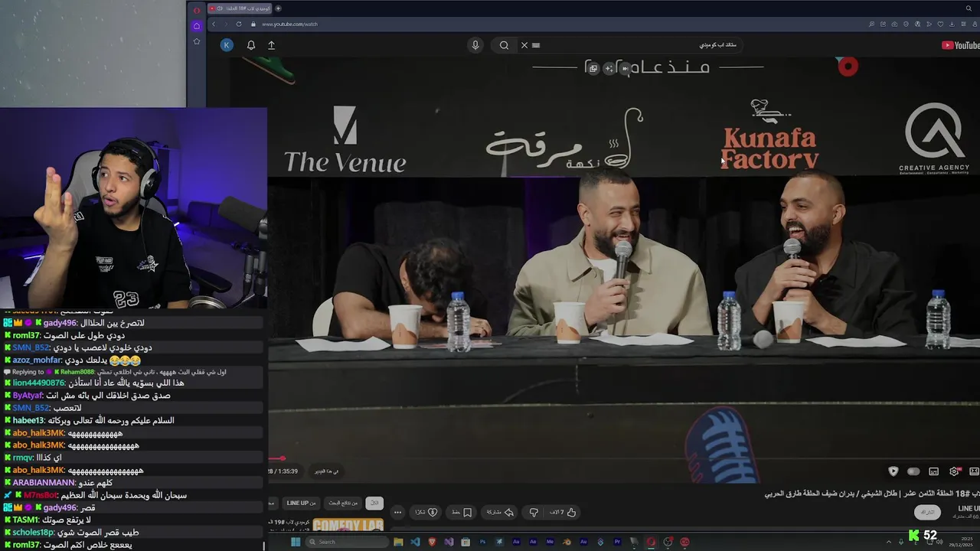Toggle video autoplay switch

(913, 471)
